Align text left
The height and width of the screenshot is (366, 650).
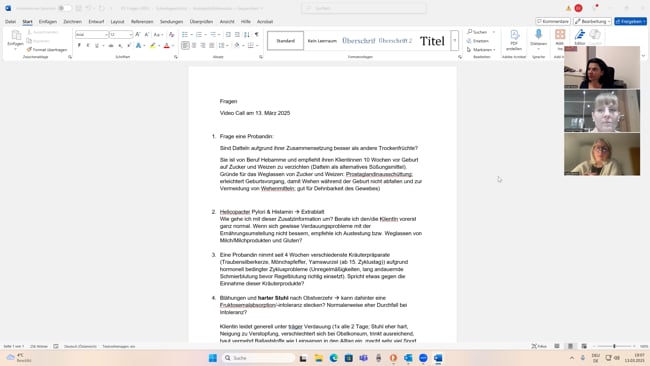tap(185, 46)
